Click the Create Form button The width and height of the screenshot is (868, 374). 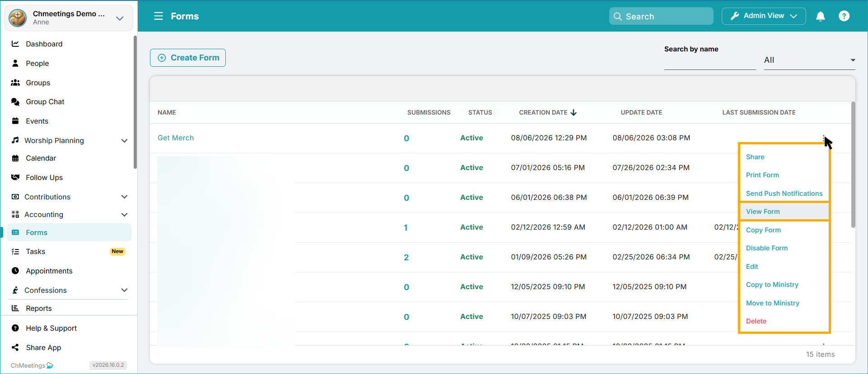(x=188, y=58)
